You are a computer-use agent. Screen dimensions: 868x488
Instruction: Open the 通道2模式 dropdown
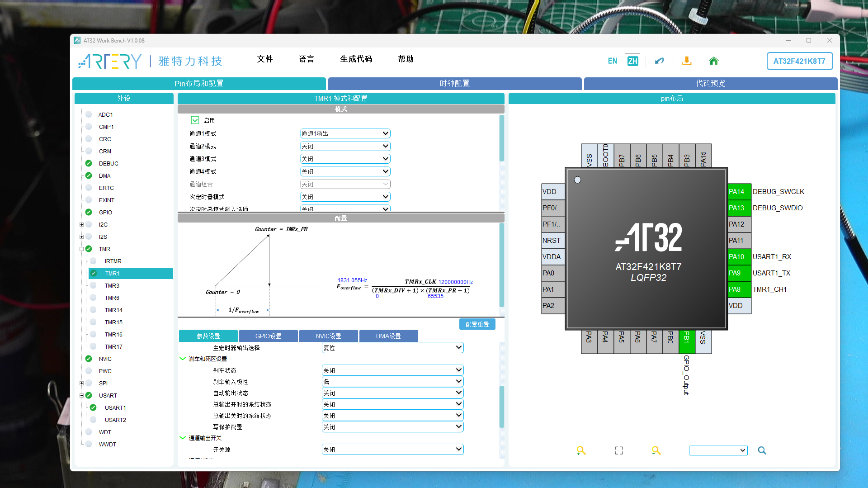point(345,146)
